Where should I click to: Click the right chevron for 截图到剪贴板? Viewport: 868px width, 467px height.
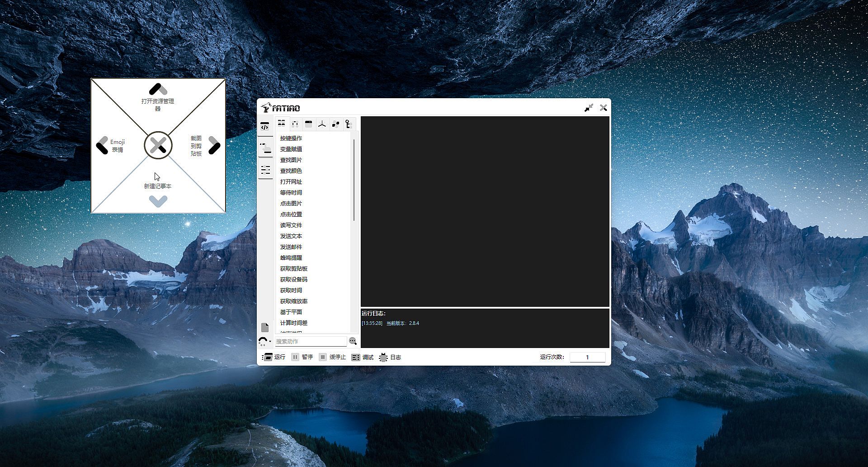tap(214, 145)
